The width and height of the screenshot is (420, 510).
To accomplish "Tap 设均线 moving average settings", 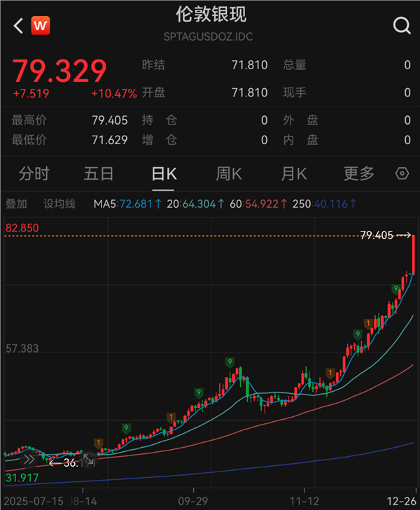I will (59, 204).
